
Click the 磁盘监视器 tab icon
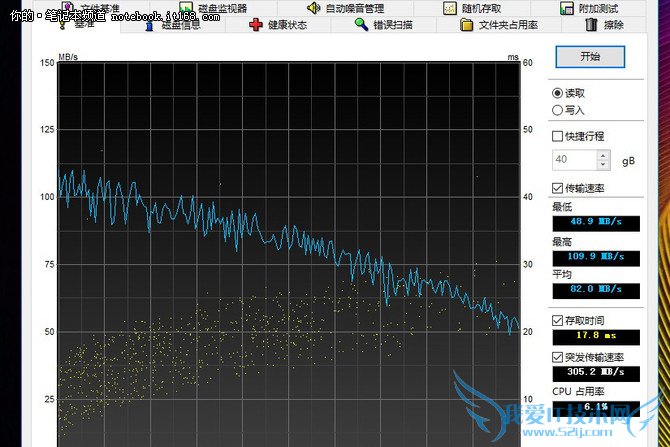point(186,8)
